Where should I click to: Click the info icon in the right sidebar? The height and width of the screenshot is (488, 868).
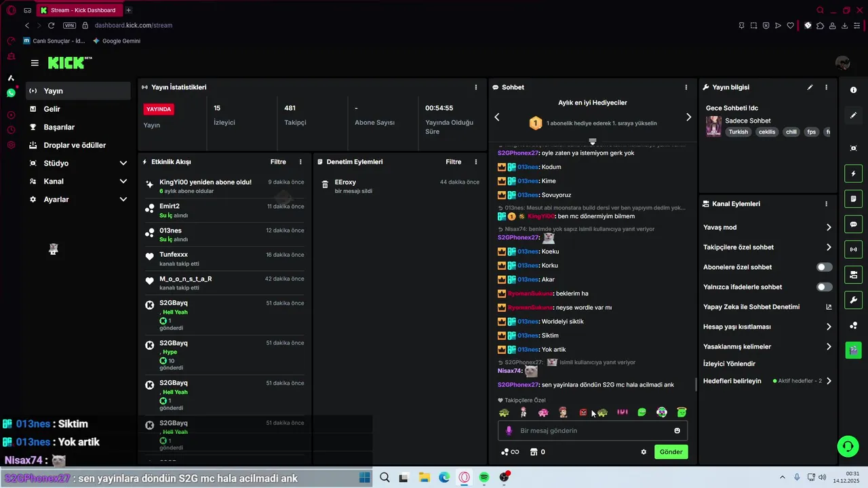click(853, 90)
